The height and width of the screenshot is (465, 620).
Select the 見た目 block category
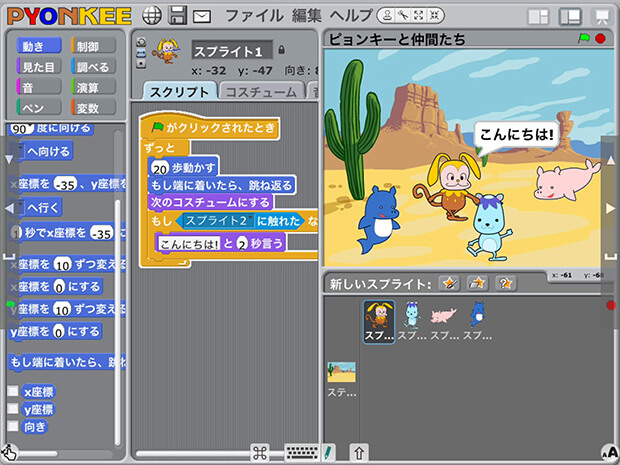[x=39, y=67]
